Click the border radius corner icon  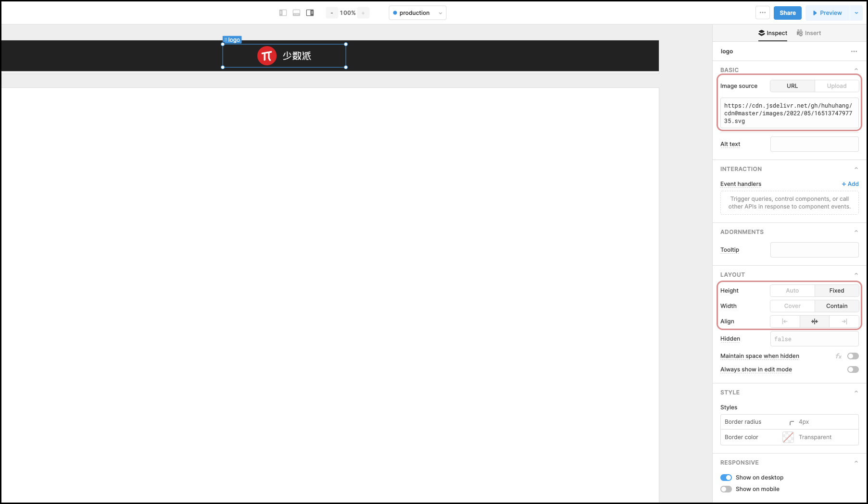pyautogui.click(x=792, y=422)
